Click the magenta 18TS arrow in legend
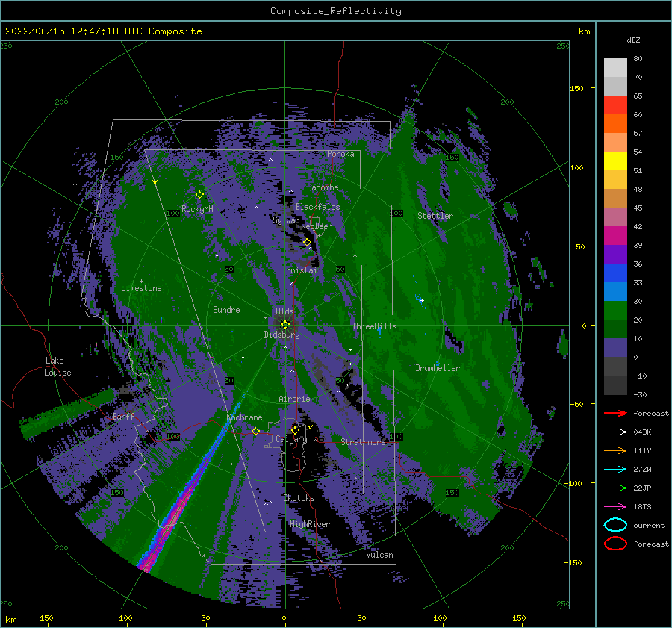Screen dimensions: 672x628 tap(615, 507)
